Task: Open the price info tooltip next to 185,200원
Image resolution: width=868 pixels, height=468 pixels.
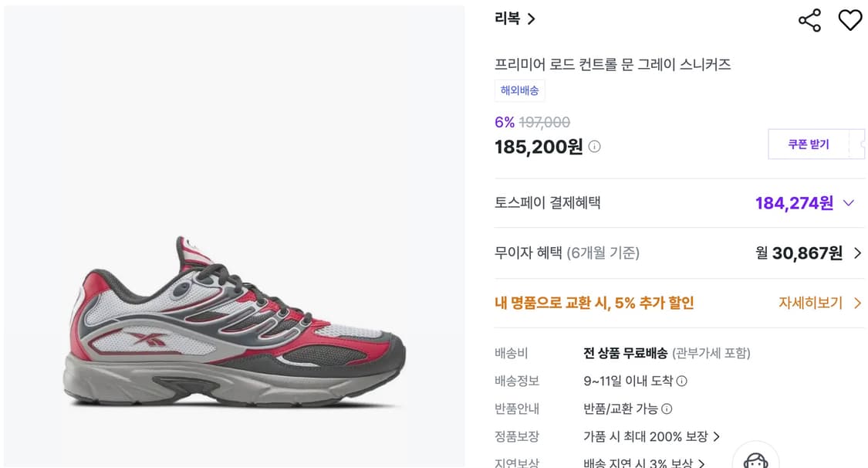Action: [594, 147]
